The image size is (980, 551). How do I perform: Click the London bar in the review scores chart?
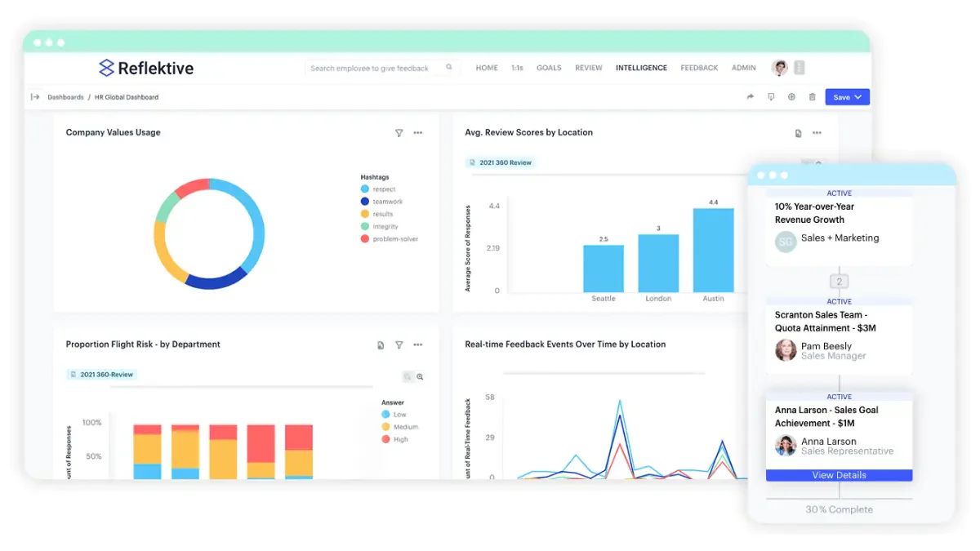(658, 263)
